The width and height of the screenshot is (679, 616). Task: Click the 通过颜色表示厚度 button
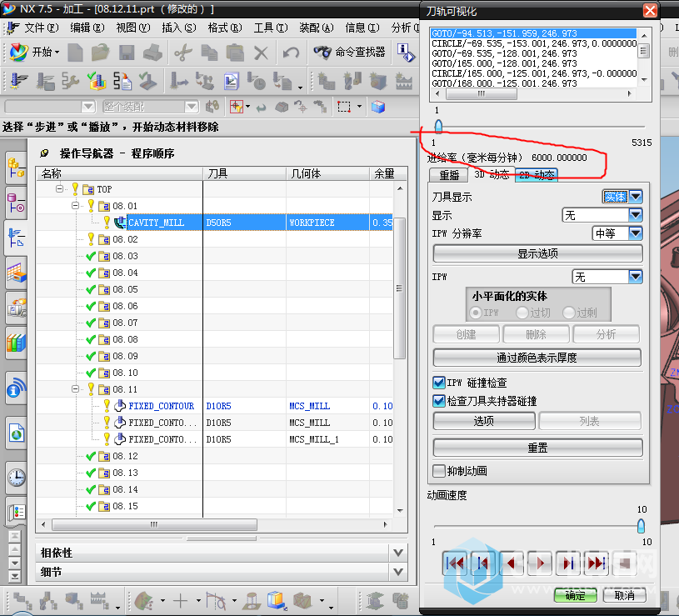[537, 358]
